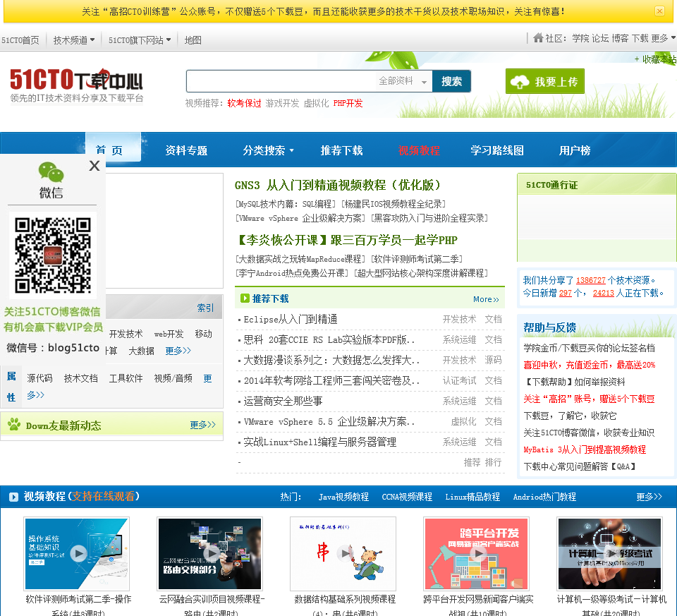Open 思科 20套CCIE RS Lab download entry
Screen dimensions: 677x616
(329, 339)
